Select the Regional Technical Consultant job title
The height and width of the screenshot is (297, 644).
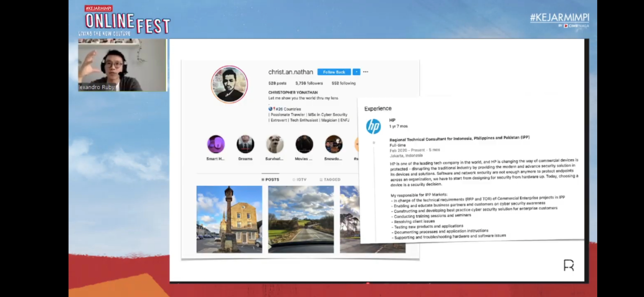[x=459, y=138]
